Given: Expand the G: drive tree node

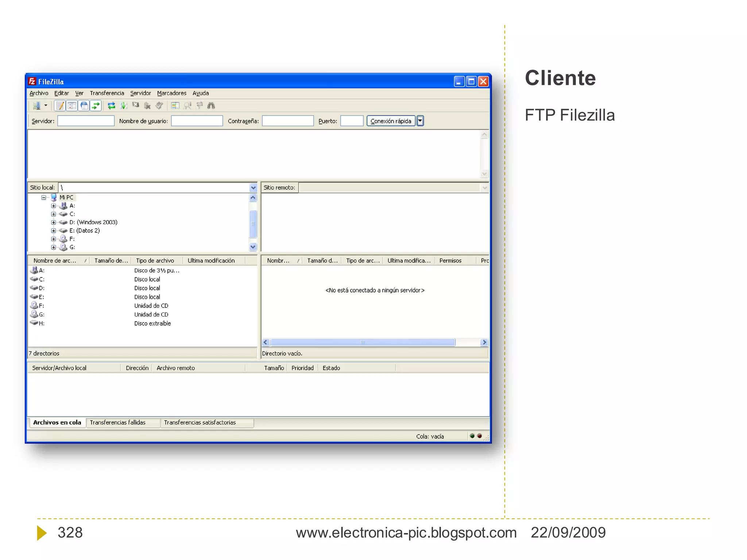Looking at the screenshot, I should [54, 247].
